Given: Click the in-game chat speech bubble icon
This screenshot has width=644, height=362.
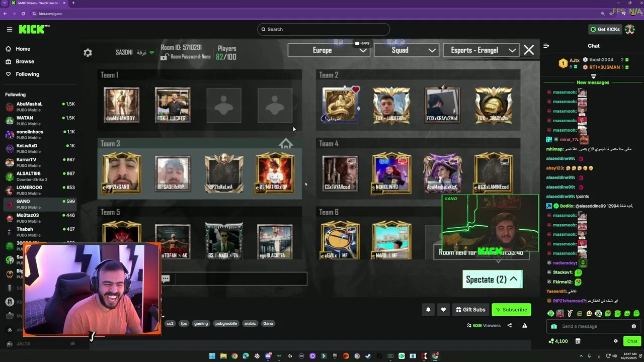Looking at the screenshot, I should [x=166, y=278].
